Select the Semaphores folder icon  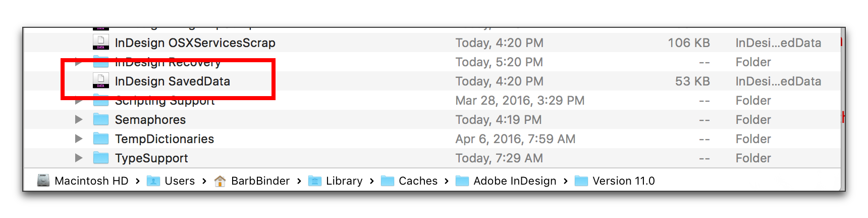[101, 119]
